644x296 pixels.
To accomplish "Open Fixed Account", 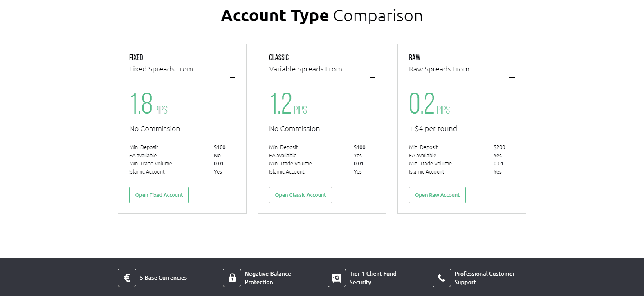I will click(x=159, y=195).
